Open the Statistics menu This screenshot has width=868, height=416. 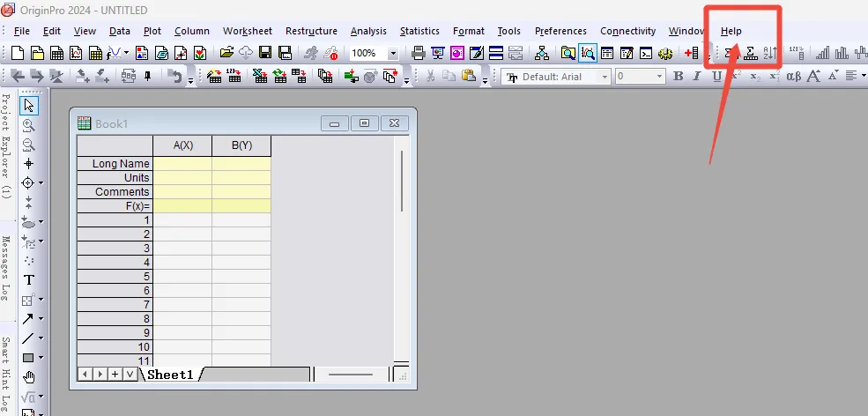419,31
